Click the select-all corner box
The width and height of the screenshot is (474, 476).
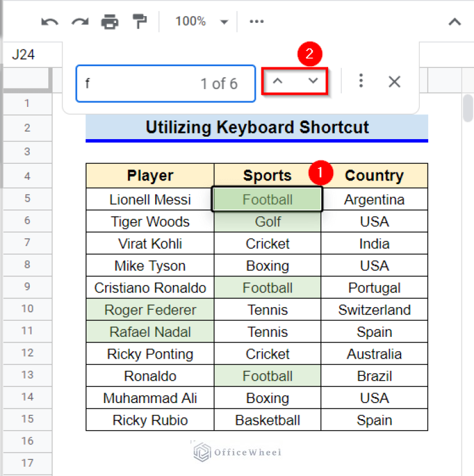click(x=27, y=80)
